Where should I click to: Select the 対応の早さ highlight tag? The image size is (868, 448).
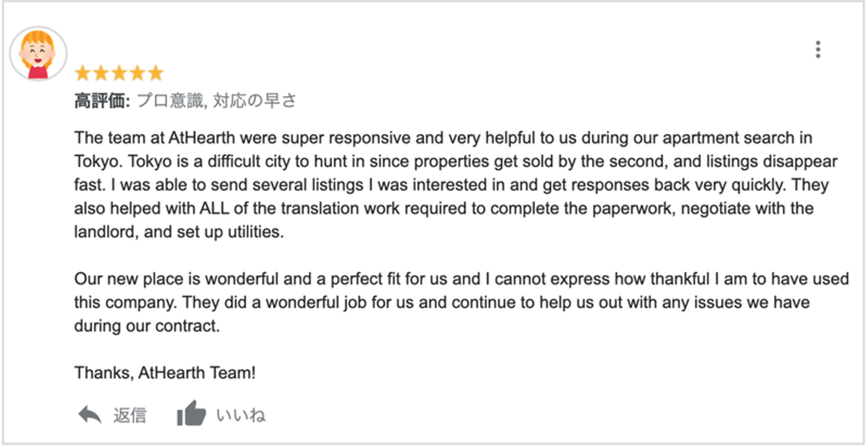(x=254, y=101)
